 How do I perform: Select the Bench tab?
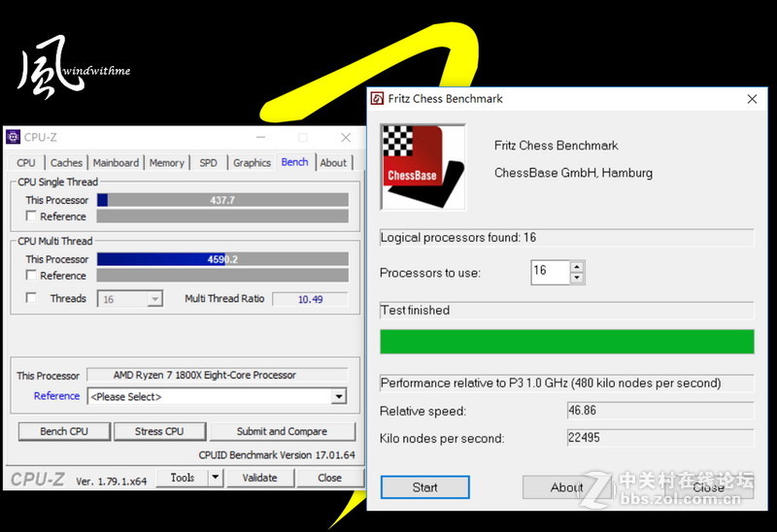click(295, 162)
